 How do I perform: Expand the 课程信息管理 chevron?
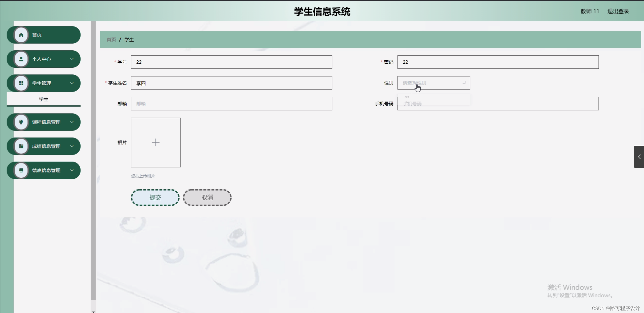point(72,122)
